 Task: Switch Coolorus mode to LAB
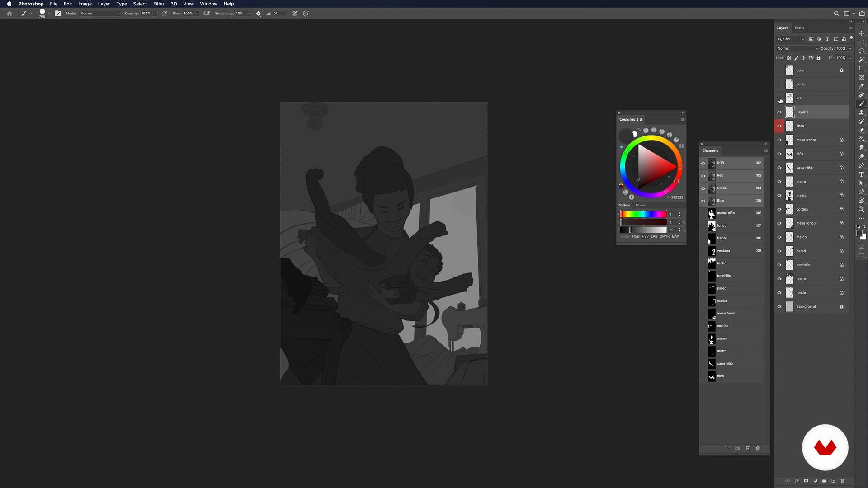click(x=654, y=237)
